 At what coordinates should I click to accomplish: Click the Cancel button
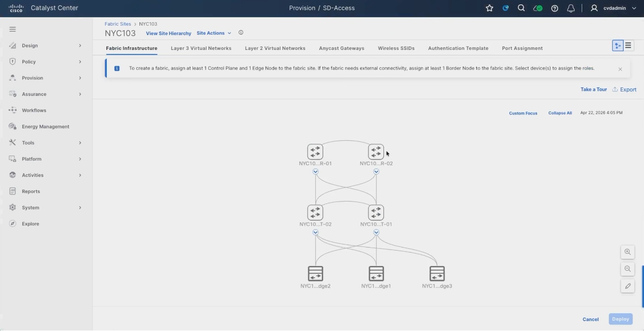591,319
